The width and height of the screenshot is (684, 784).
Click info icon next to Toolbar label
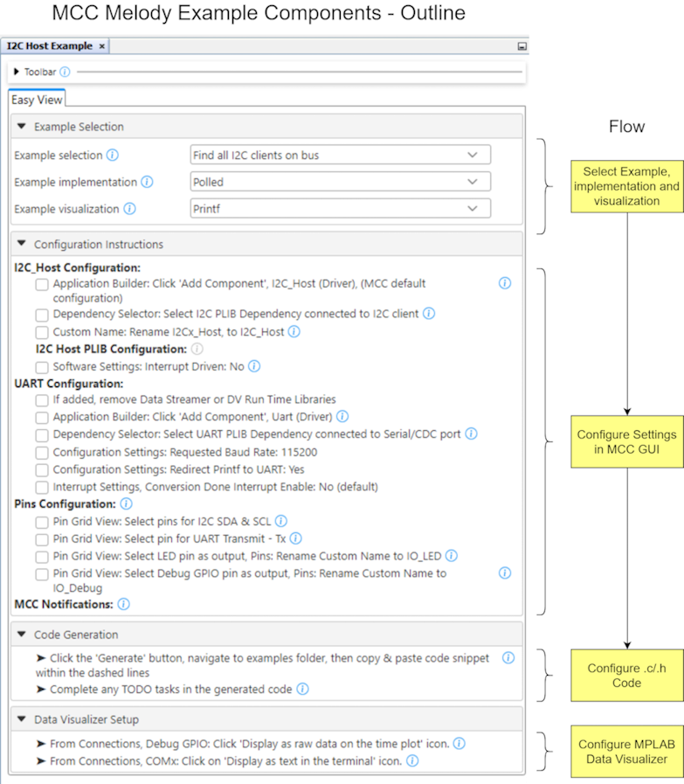[x=65, y=72]
